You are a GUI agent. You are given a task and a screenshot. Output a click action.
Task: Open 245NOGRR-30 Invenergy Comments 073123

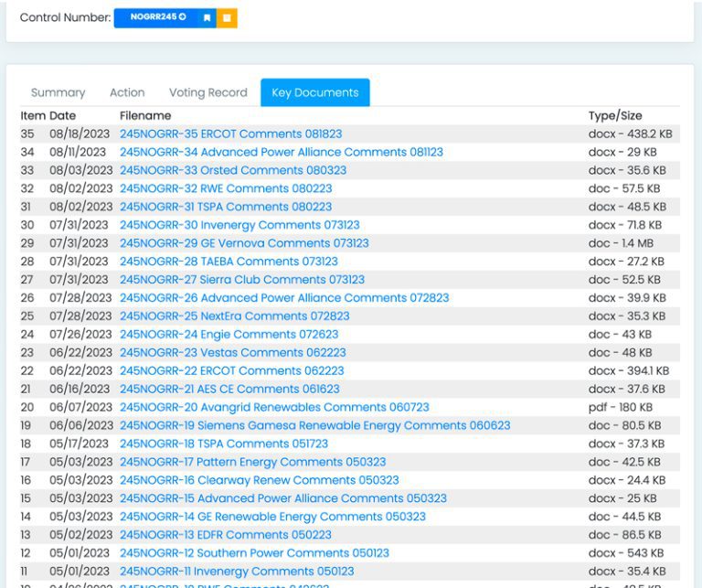(x=239, y=225)
